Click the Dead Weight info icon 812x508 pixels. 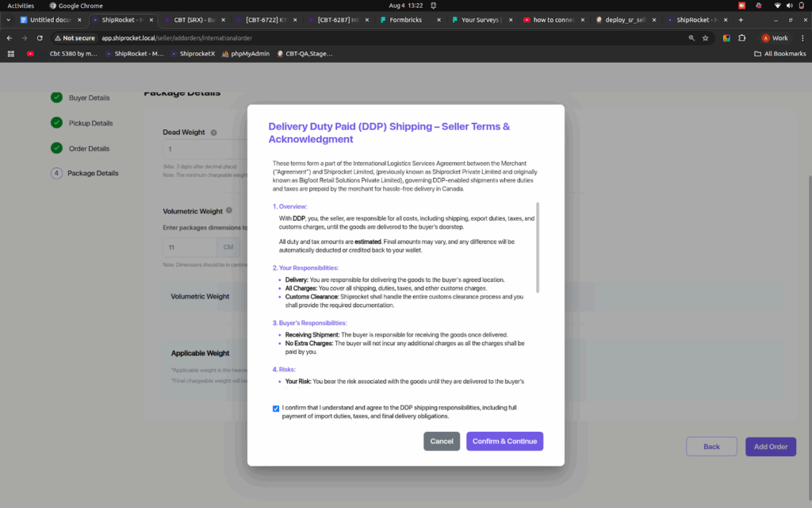point(214,133)
